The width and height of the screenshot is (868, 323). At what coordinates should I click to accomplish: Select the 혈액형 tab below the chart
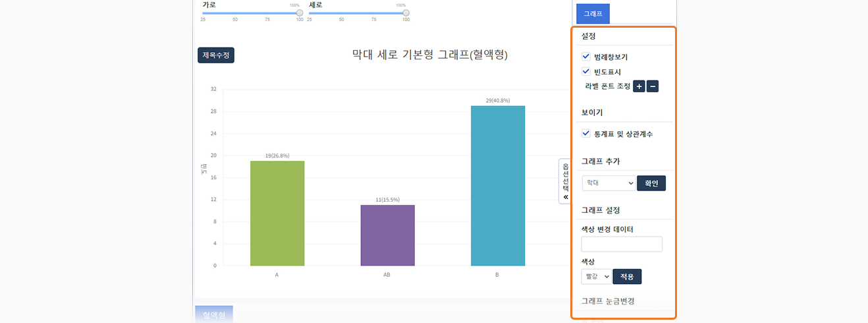click(x=214, y=314)
